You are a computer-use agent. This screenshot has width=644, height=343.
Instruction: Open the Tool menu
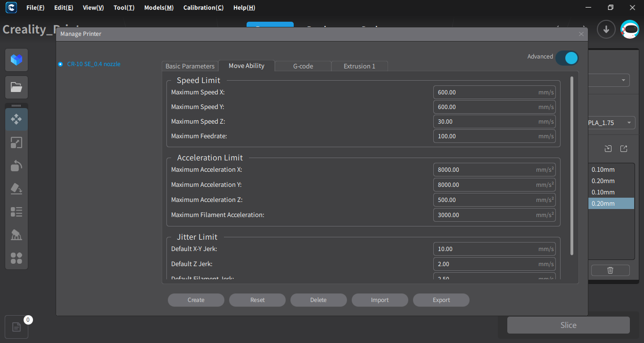tap(124, 8)
